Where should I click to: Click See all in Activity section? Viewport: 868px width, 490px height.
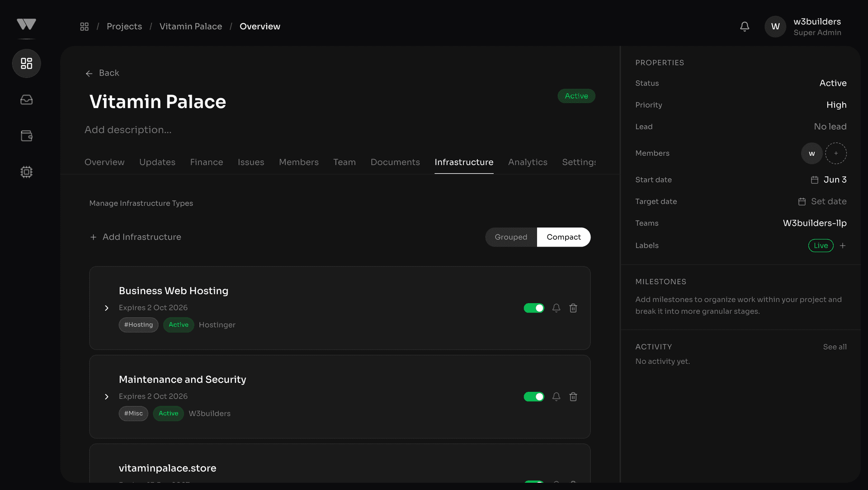click(x=835, y=347)
